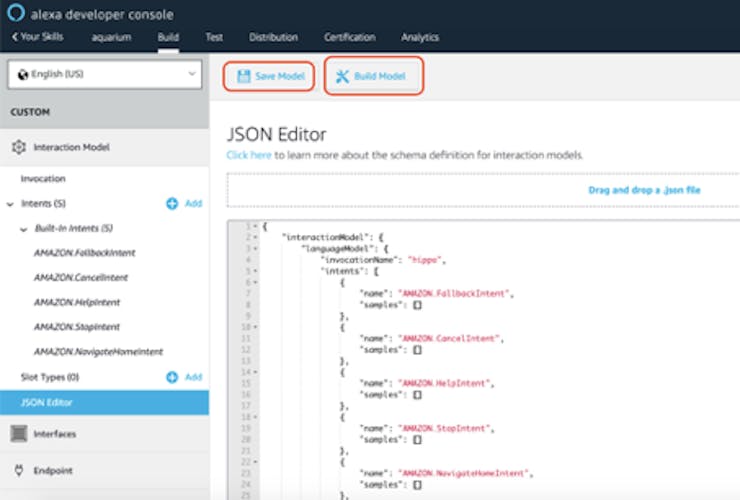
Task: Fold the code block at line 6
Action: (255, 282)
